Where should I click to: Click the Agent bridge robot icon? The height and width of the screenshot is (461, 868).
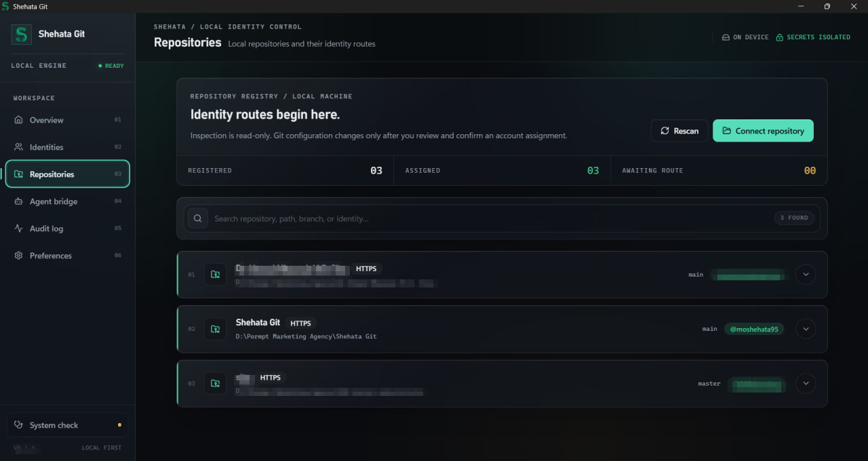(18, 201)
